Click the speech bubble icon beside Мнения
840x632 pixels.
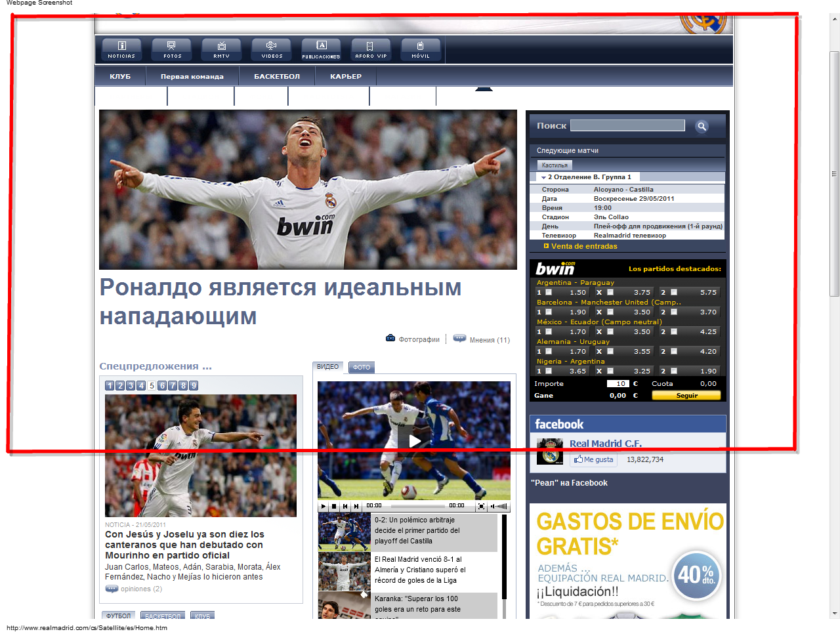pos(459,339)
